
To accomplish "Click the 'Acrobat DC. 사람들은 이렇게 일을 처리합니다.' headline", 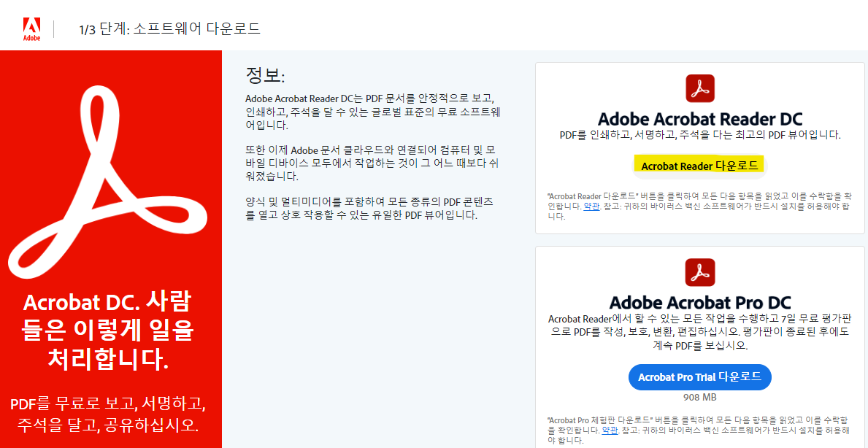I will click(109, 331).
